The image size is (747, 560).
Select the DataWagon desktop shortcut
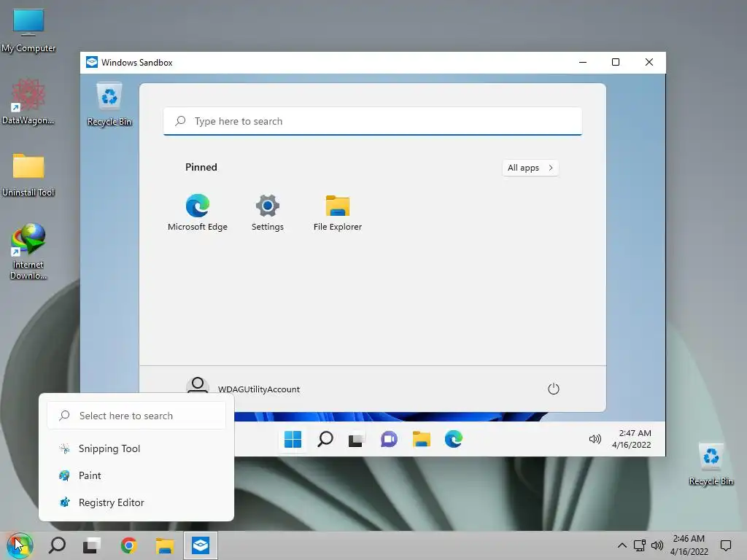28,102
